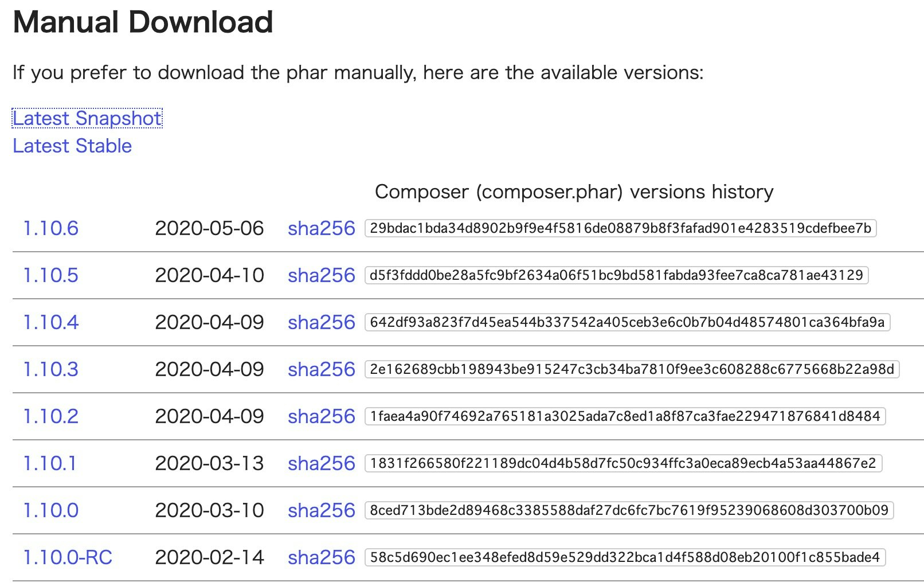
Task: Open sha256 link for version 1.10.5
Action: click(x=322, y=275)
